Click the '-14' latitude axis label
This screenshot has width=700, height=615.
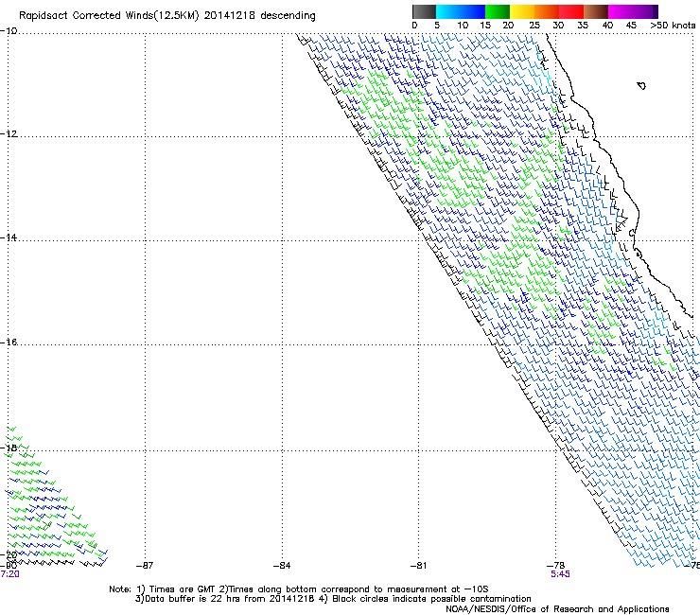pos(9,237)
